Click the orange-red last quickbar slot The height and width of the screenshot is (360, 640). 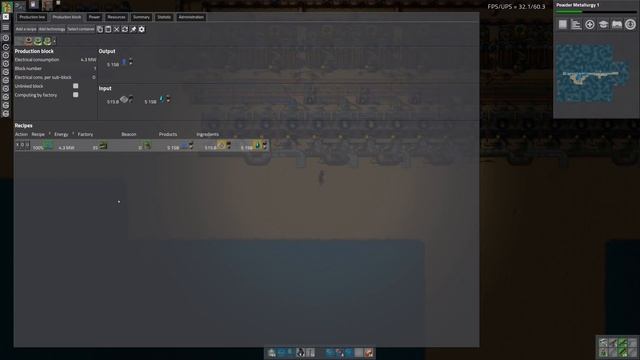pyautogui.click(x=369, y=353)
